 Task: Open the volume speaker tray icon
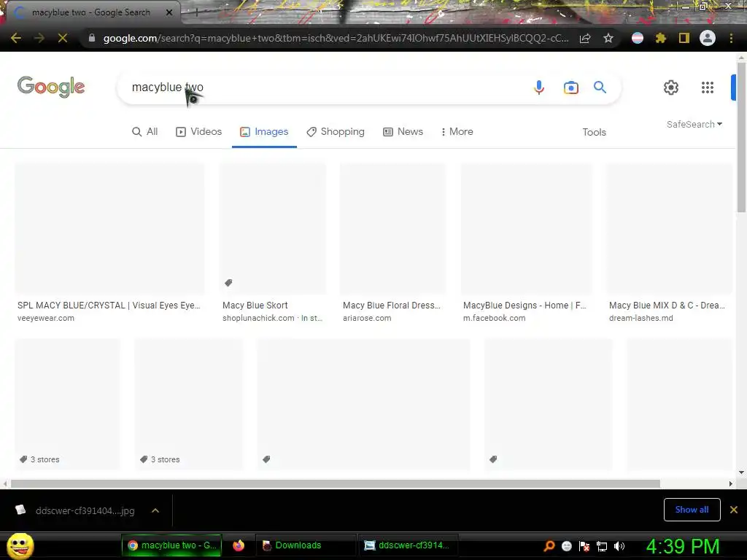619,546
